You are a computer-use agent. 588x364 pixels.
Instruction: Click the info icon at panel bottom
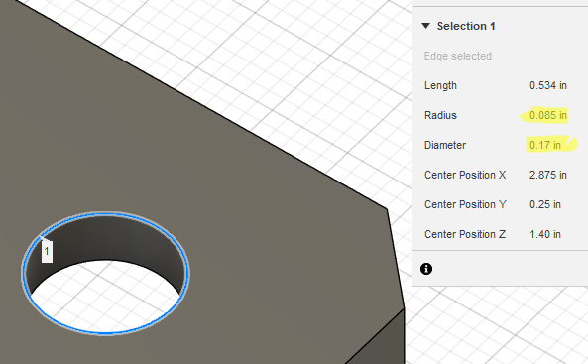coord(426,269)
